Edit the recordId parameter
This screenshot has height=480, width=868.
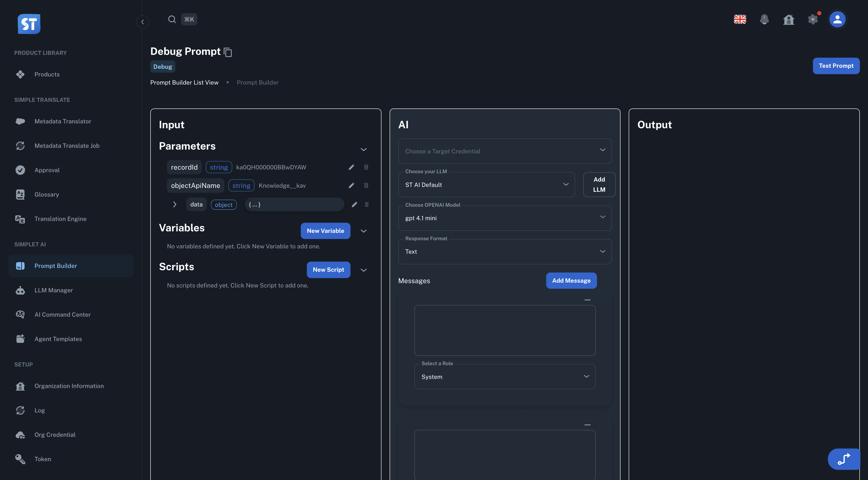(352, 167)
